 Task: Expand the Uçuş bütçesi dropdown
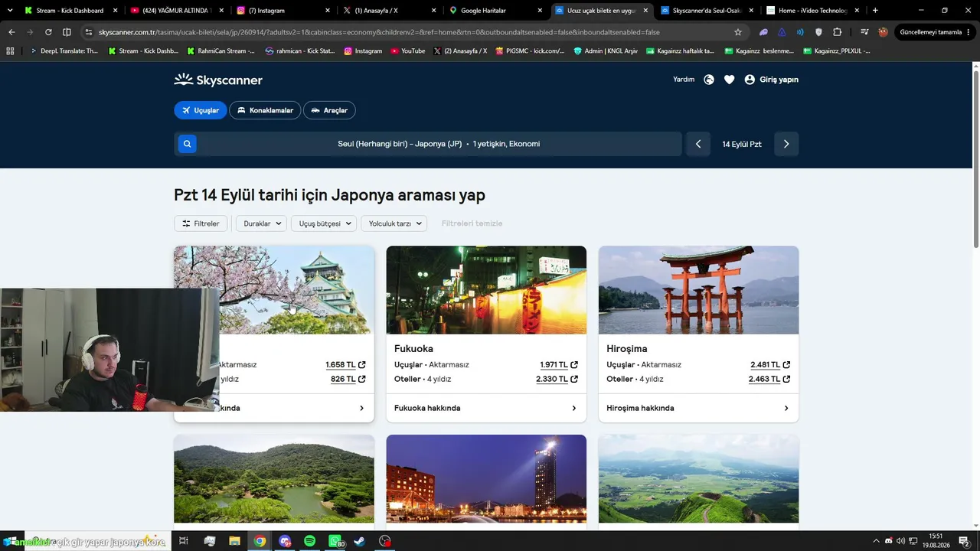pos(324,223)
